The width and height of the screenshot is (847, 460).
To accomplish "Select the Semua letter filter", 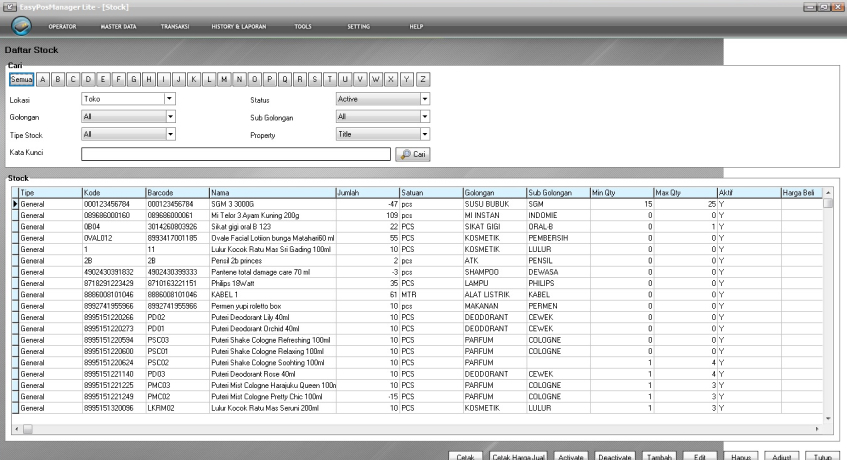I will (x=22, y=78).
